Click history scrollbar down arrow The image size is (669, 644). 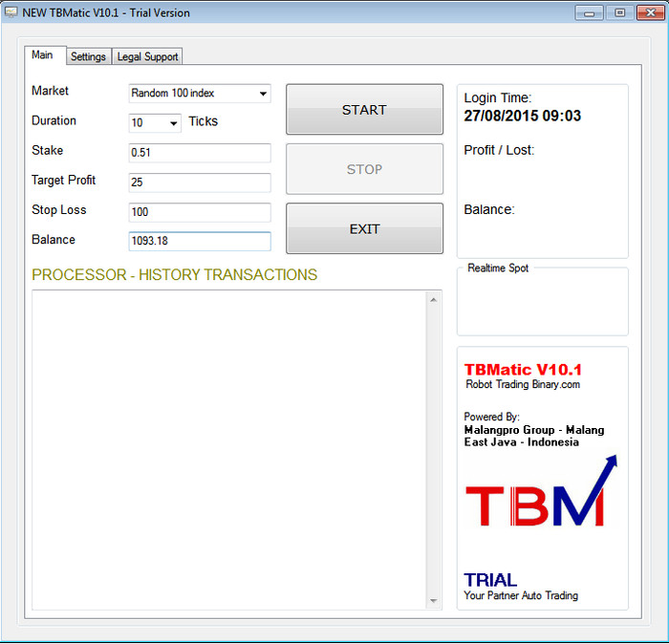click(x=434, y=601)
